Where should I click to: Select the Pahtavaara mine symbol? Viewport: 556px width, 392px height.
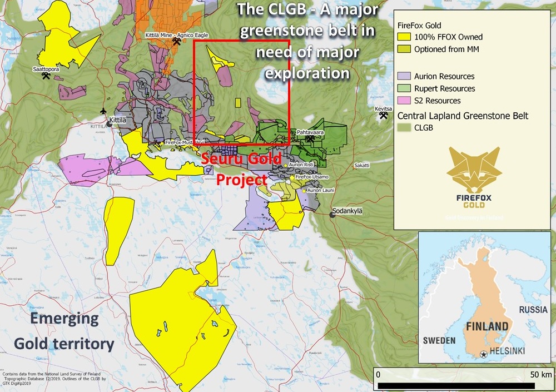coord(310,138)
